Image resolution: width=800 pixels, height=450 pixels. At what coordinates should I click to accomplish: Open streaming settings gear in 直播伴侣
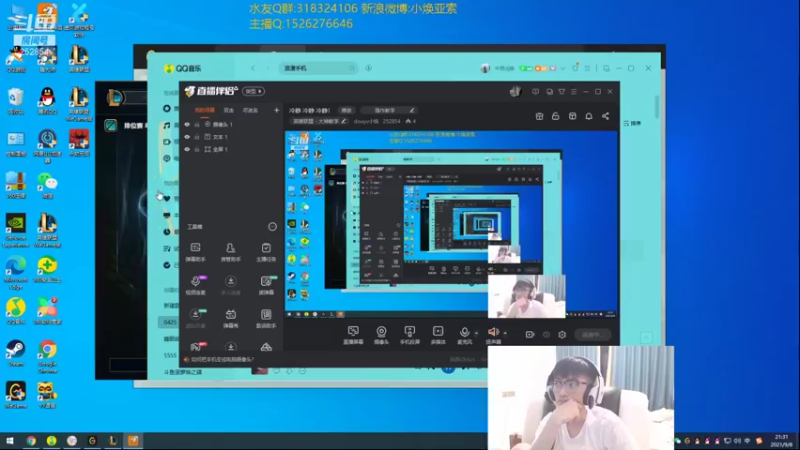tap(562, 335)
